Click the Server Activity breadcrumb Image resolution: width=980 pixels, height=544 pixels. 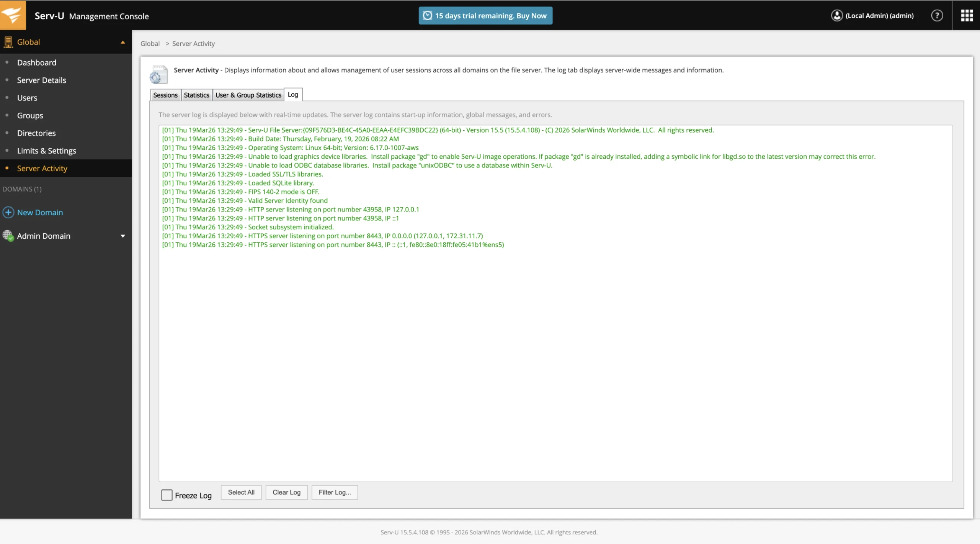(x=193, y=44)
